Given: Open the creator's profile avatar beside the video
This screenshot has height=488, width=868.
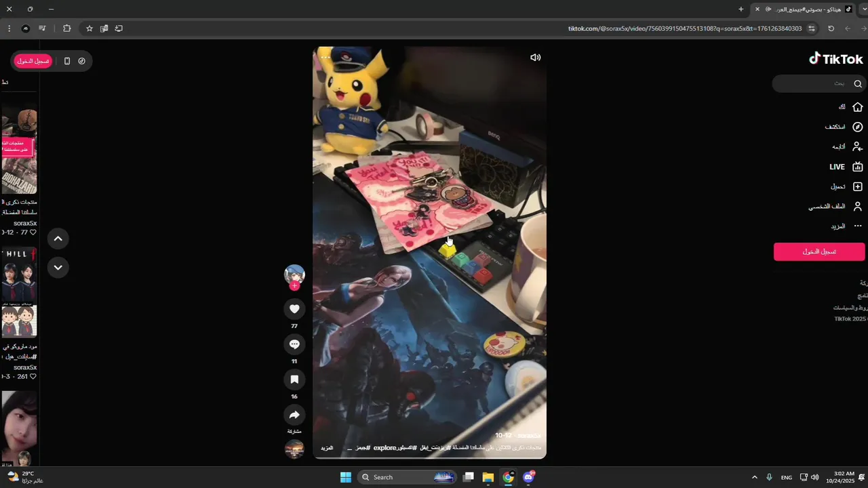Looking at the screenshot, I should [294, 274].
